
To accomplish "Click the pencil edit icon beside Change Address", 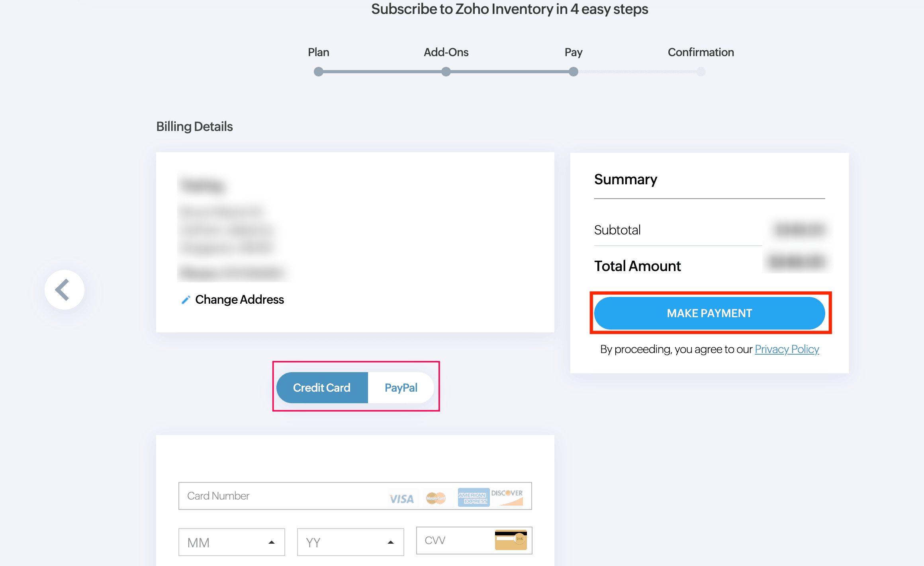I will point(186,300).
